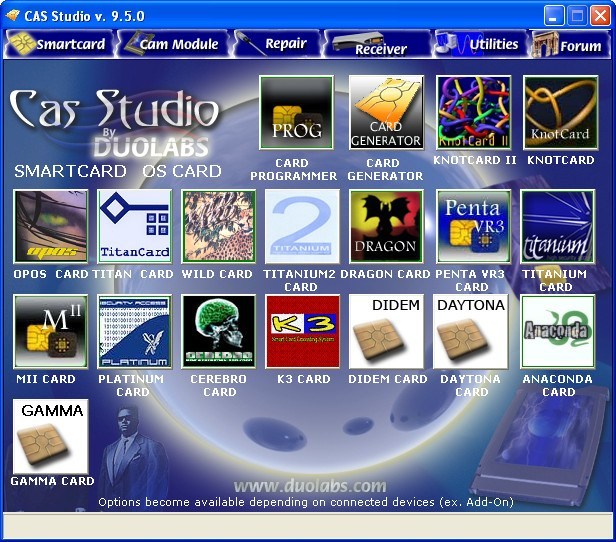The width and height of the screenshot is (616, 542).
Task: Open the Platinum Card icon
Action: click(134, 331)
